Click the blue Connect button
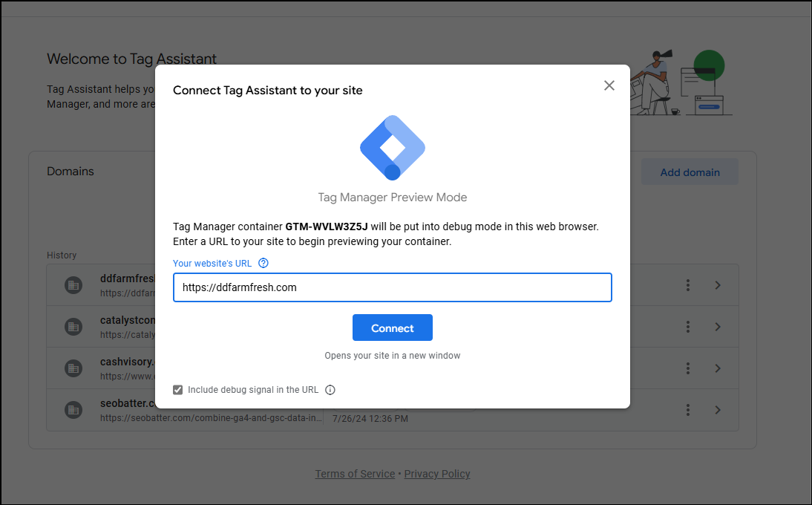812x505 pixels. [x=393, y=328]
